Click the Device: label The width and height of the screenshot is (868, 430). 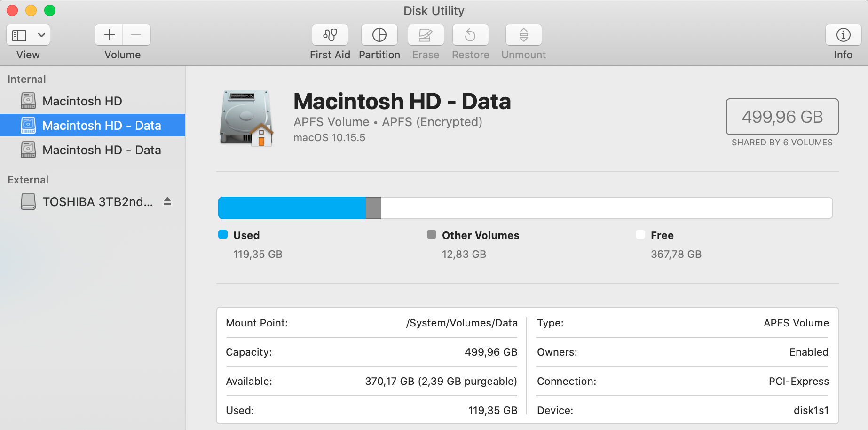(x=555, y=411)
